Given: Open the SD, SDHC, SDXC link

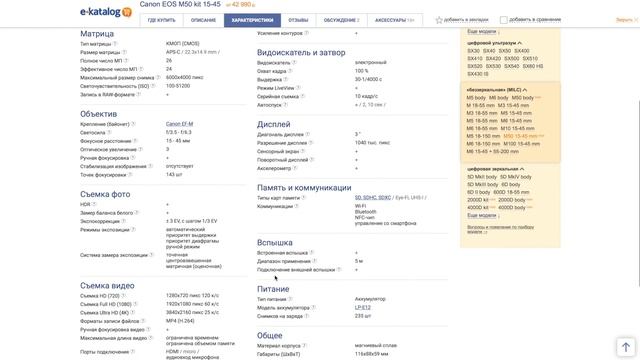Looking at the screenshot, I should click(373, 198).
